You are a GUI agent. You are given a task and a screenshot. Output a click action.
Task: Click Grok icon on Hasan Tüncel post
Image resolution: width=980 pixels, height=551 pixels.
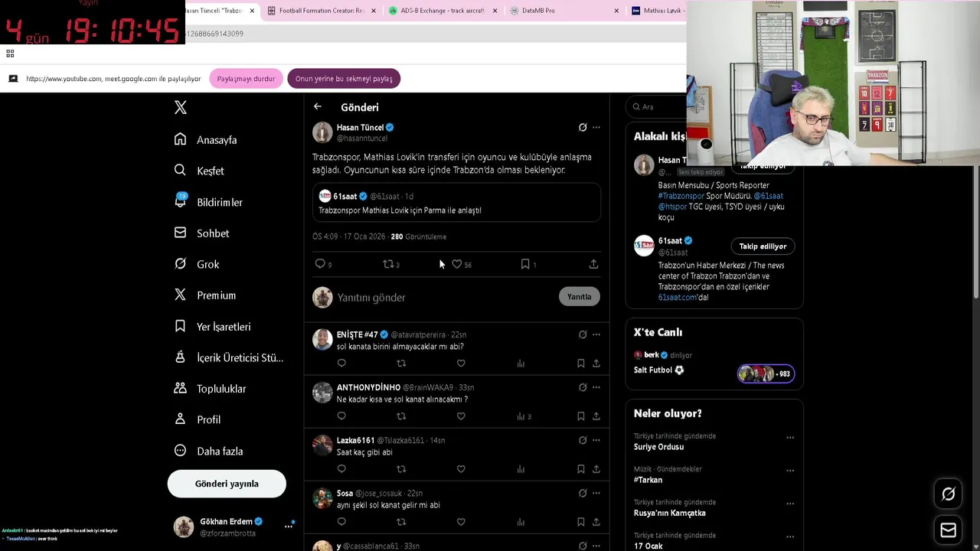(x=583, y=128)
